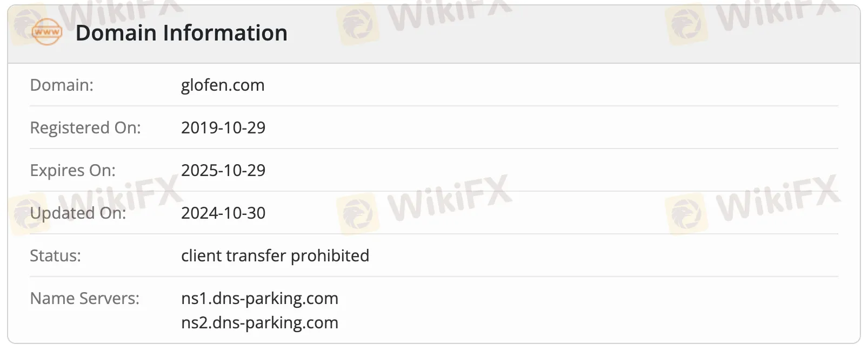Click the orange www globe icon

[47, 32]
